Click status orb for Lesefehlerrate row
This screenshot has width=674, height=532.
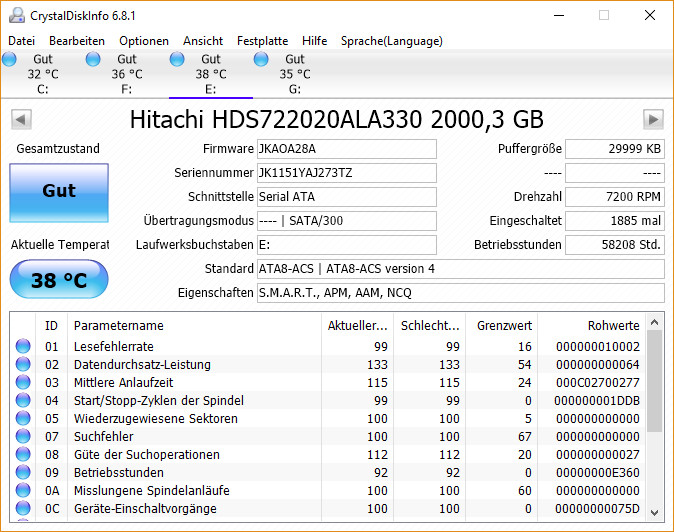click(x=23, y=346)
